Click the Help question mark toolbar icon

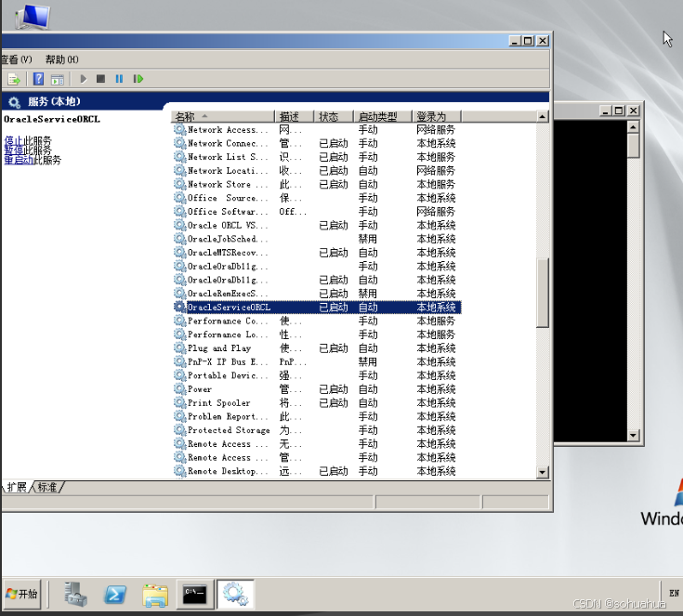[38, 79]
